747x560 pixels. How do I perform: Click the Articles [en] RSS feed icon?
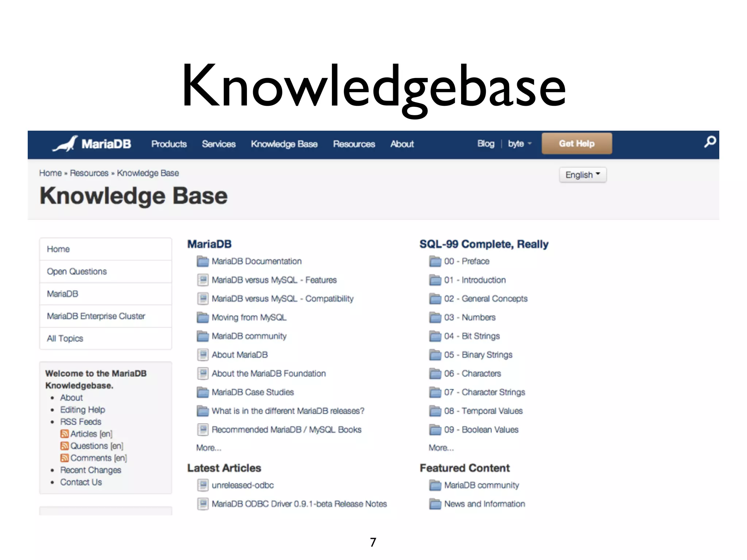coord(65,434)
